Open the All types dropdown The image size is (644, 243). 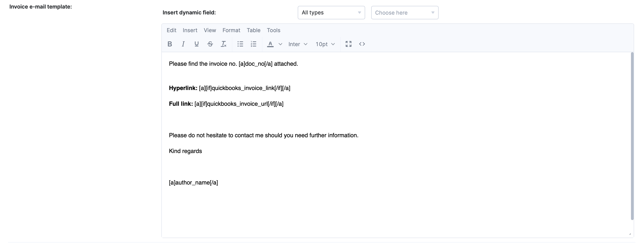[331, 13]
